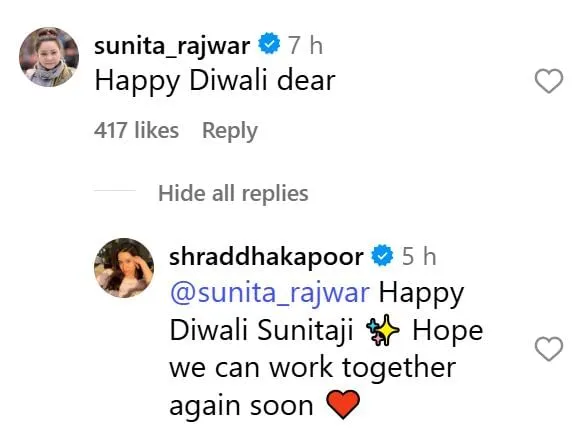Click the red heart emoji in reply

[x=343, y=404]
